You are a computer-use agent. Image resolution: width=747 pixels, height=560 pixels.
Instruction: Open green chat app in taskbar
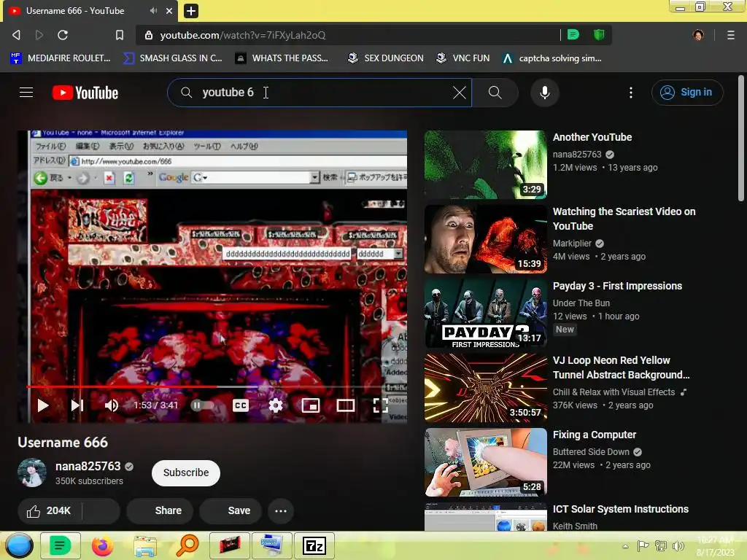pyautogui.click(x=60, y=545)
